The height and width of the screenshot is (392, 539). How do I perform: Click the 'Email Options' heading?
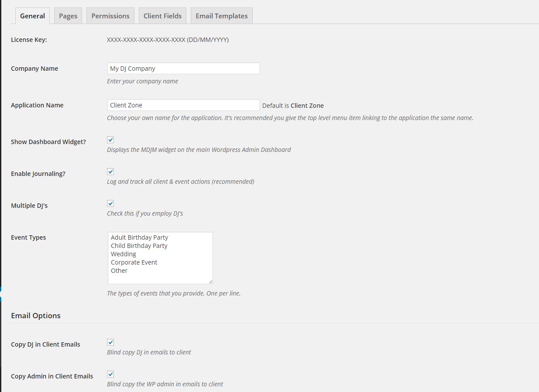click(36, 316)
